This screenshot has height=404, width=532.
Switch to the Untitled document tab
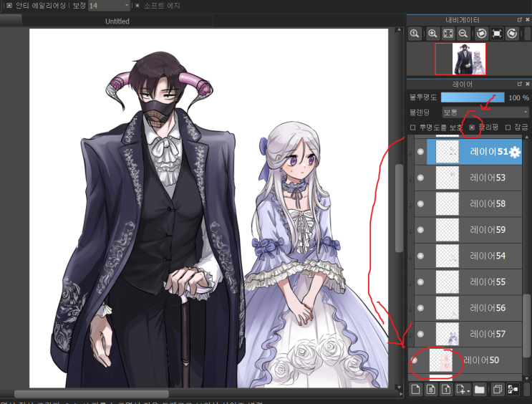pyautogui.click(x=117, y=21)
